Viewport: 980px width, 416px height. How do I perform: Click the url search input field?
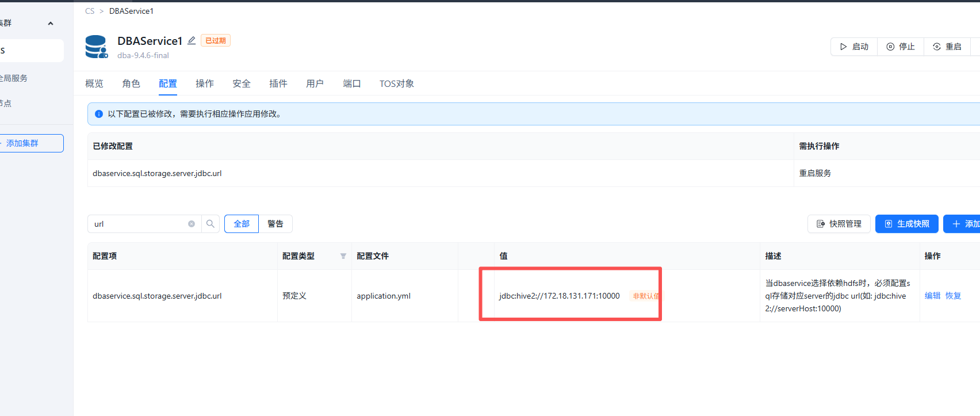point(139,224)
